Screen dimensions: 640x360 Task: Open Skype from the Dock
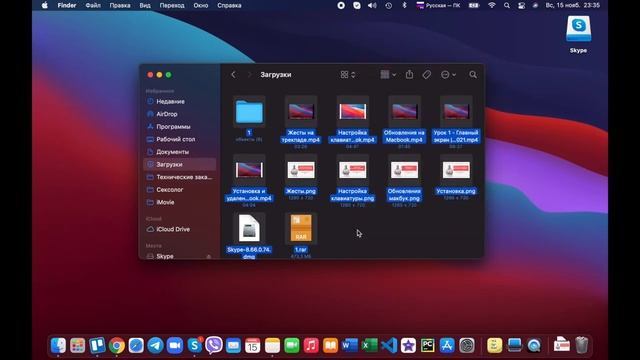(195, 345)
